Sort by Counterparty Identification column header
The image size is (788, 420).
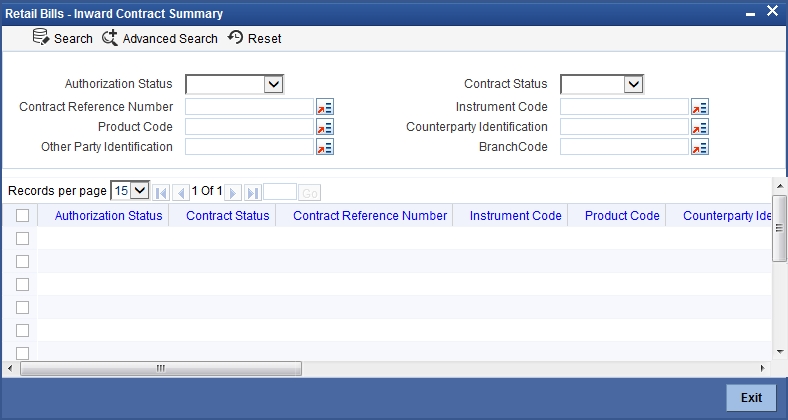click(727, 216)
